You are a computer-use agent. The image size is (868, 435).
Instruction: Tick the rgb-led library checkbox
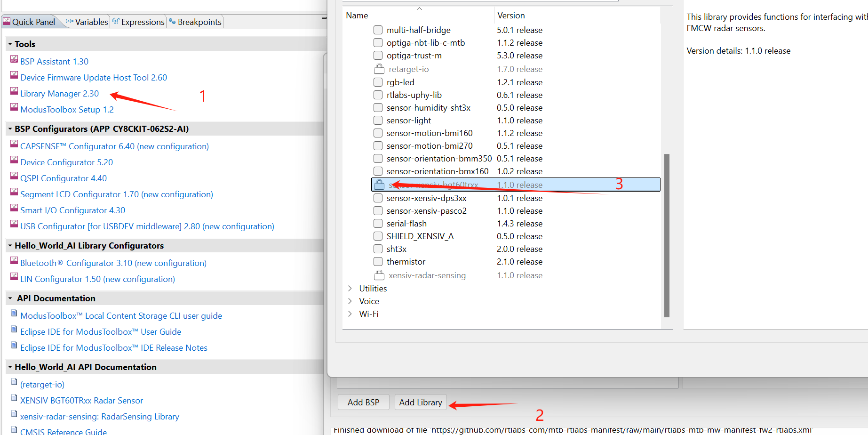378,82
